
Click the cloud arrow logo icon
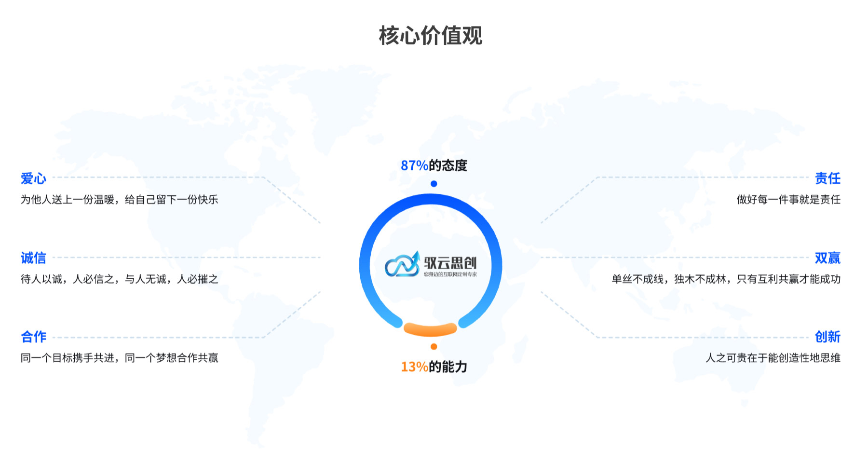pyautogui.click(x=402, y=264)
